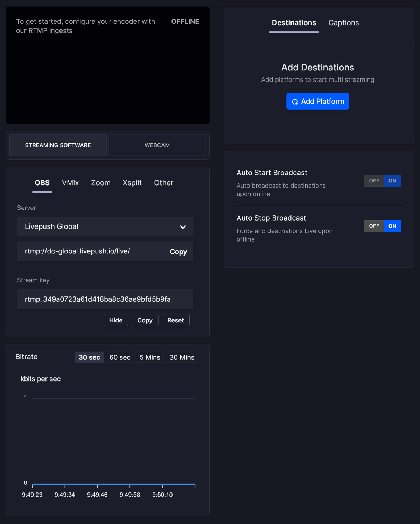Select the Webcam source tab
The height and width of the screenshot is (524, 420).
pyautogui.click(x=157, y=145)
